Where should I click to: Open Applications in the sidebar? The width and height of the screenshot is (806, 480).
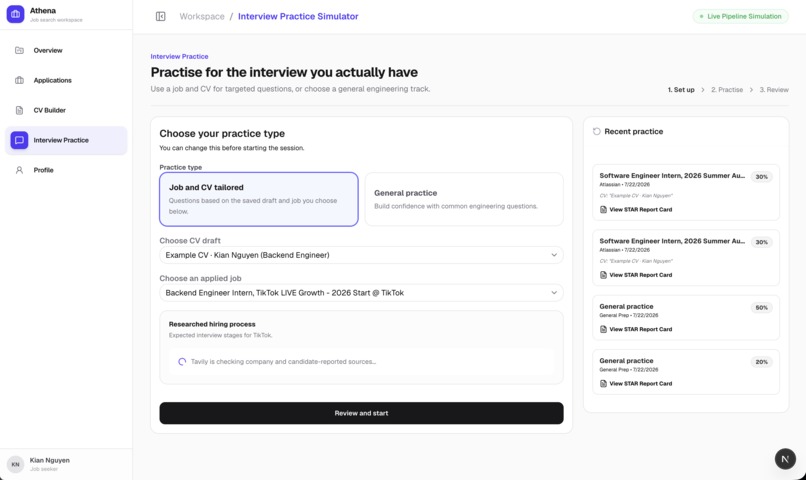tap(66, 80)
